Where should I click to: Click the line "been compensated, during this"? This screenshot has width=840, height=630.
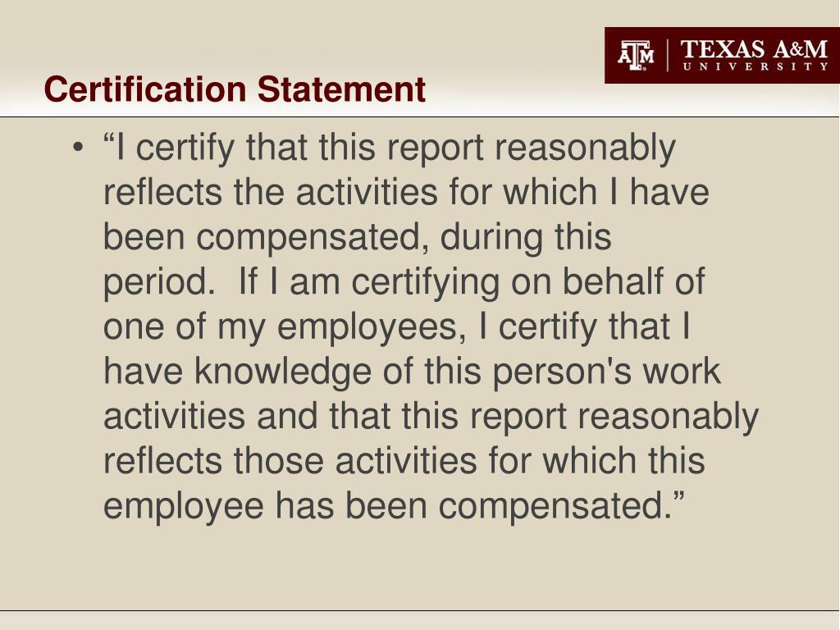tap(358, 237)
